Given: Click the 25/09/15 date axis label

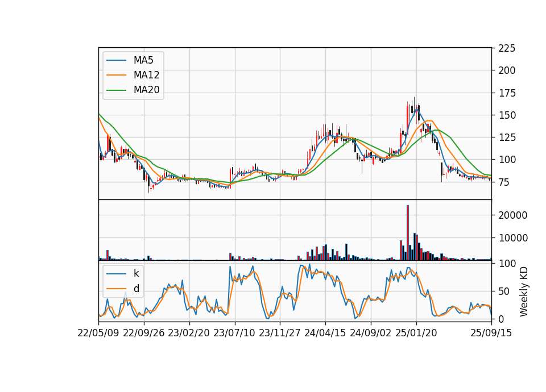Looking at the screenshot, I should [x=491, y=333].
